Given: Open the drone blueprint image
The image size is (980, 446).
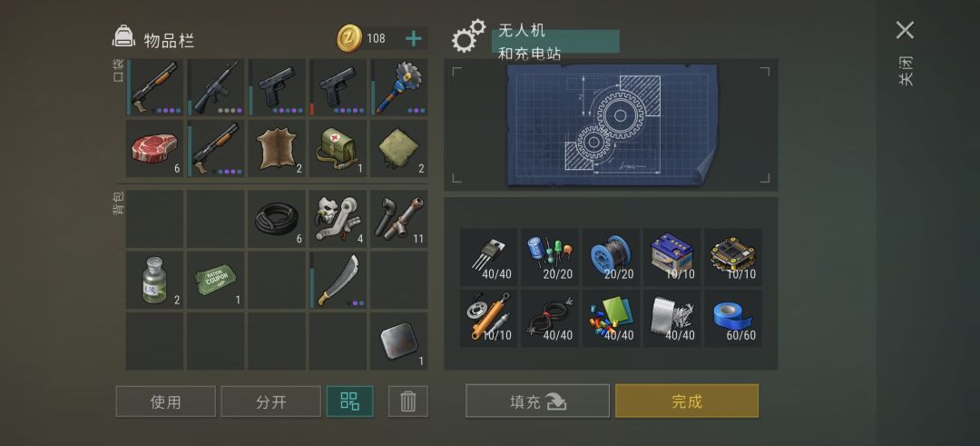Looking at the screenshot, I should [x=612, y=124].
